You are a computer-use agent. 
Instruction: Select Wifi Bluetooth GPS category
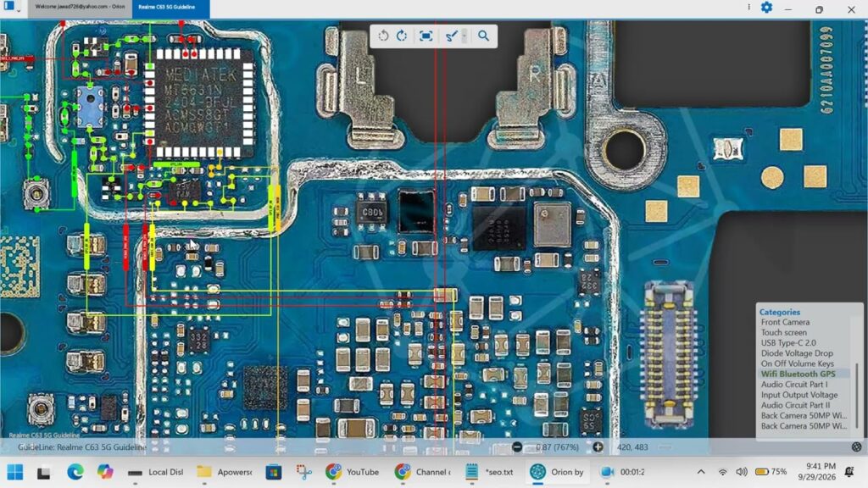click(798, 374)
